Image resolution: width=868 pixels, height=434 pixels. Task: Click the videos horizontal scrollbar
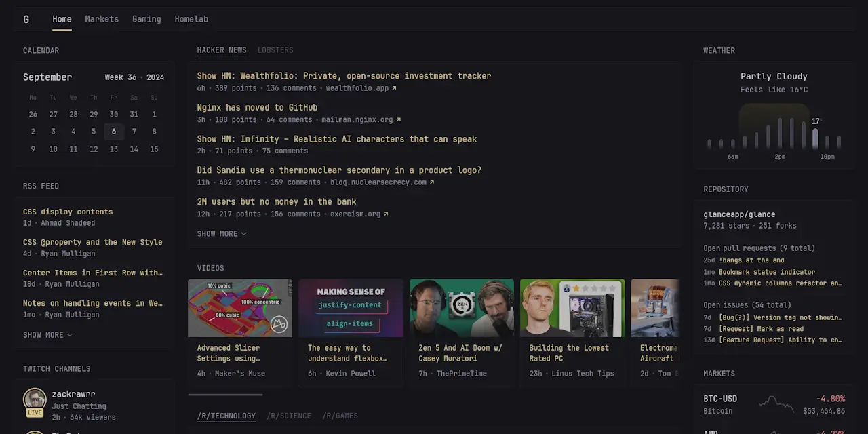(225, 394)
